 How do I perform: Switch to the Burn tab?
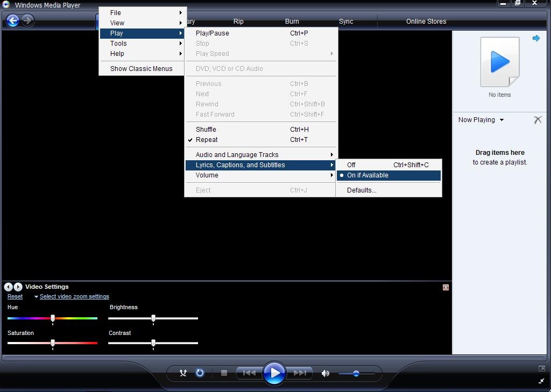(292, 21)
